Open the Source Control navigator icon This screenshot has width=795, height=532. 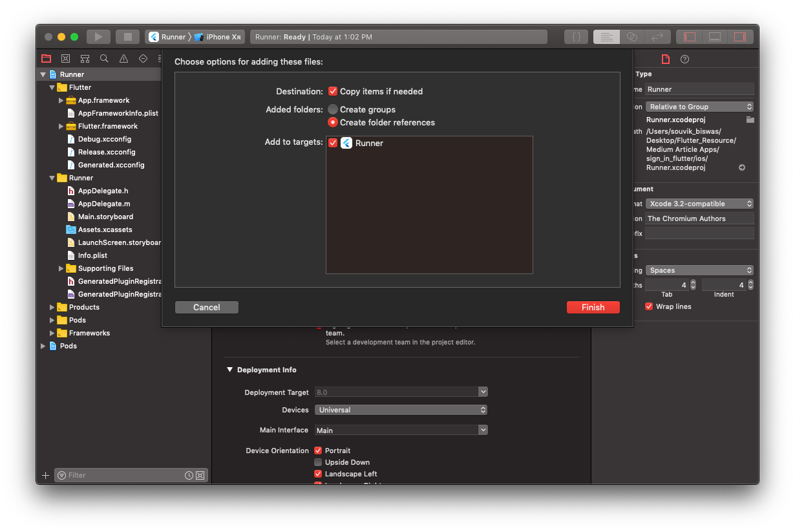tap(65, 58)
